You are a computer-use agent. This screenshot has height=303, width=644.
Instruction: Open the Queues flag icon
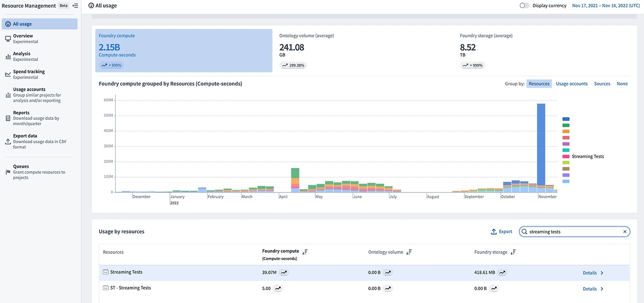[8, 172]
